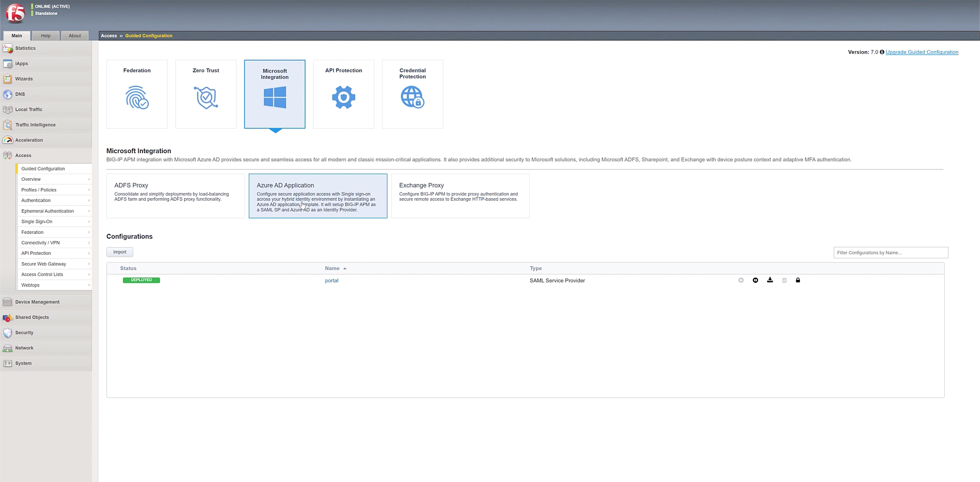Open the Upgrade Guided Configuration link
Screen dimensions: 980x482
click(922, 52)
